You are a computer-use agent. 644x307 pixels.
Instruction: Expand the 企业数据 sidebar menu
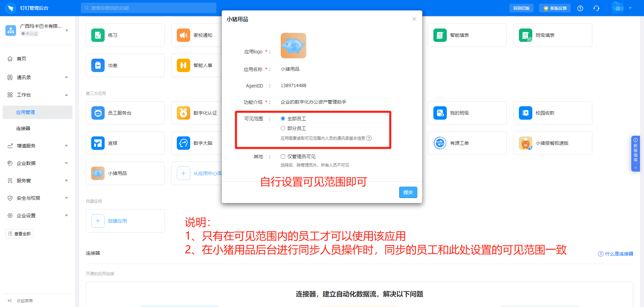[x=66, y=163]
